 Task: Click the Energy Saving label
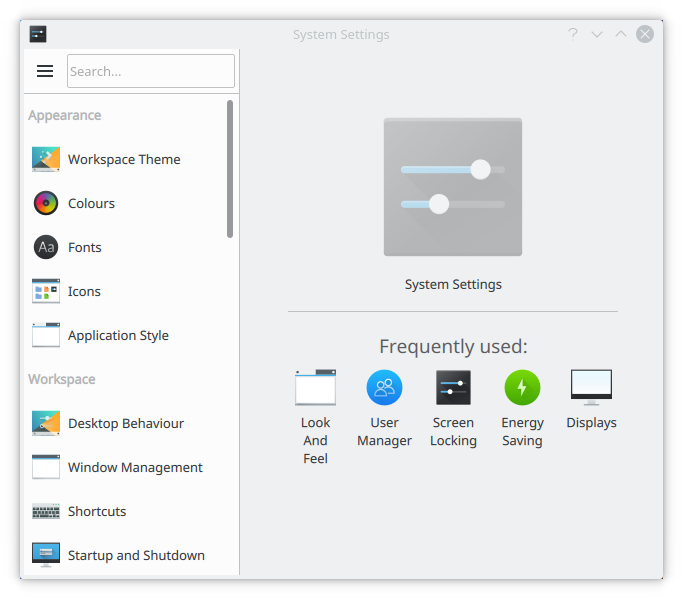[x=522, y=431]
